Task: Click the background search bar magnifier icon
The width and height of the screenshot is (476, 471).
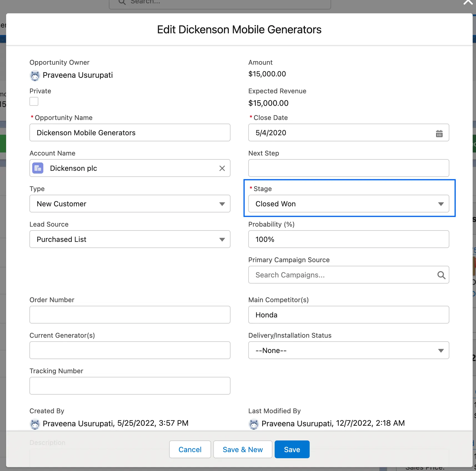Action: (x=122, y=2)
